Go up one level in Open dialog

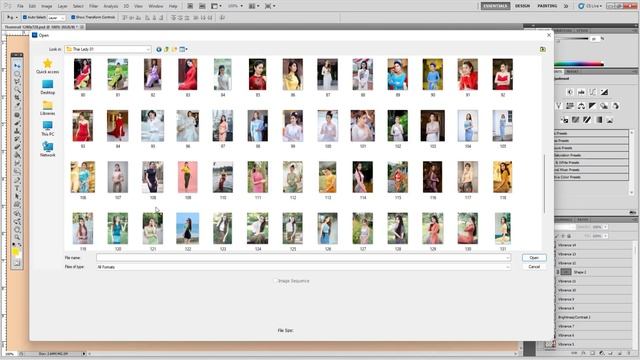167,49
